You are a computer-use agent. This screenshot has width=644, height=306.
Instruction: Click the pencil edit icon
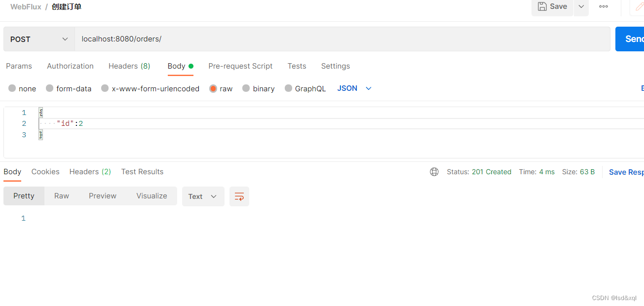click(639, 6)
